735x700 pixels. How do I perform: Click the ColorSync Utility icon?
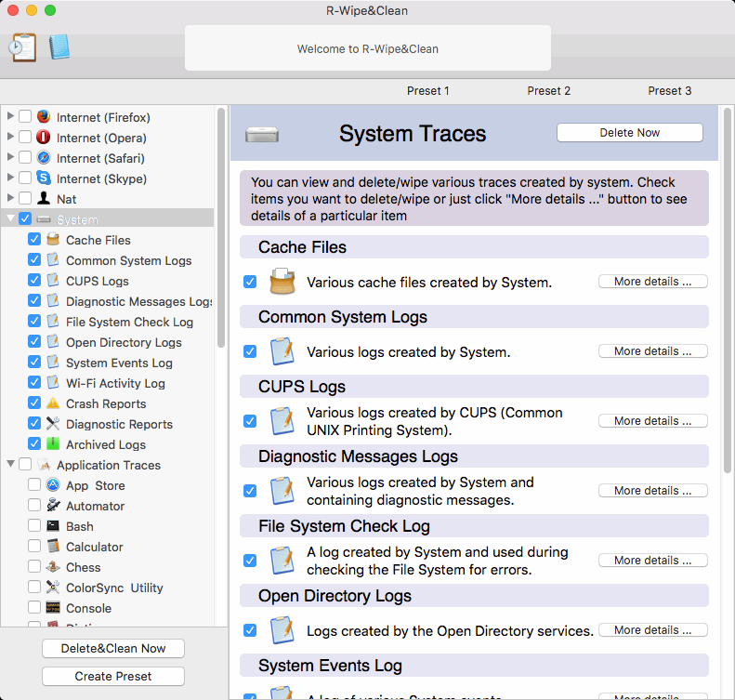pyautogui.click(x=53, y=587)
